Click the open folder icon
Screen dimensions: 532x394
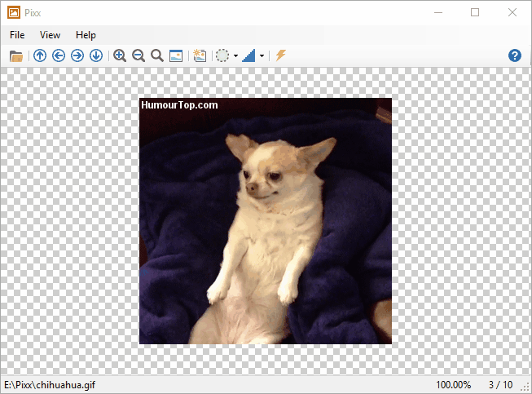coord(15,55)
